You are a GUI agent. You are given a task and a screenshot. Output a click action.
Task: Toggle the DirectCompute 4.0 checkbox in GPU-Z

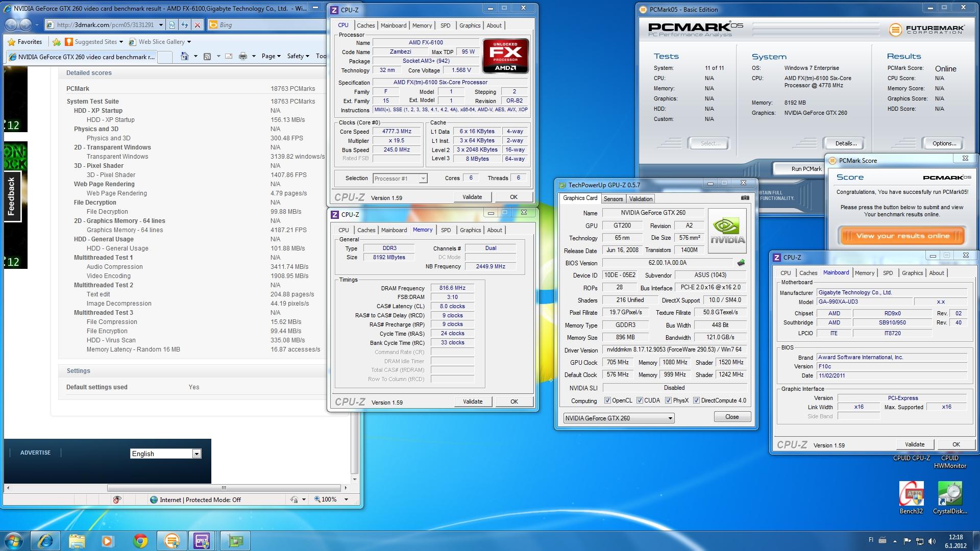pos(696,400)
